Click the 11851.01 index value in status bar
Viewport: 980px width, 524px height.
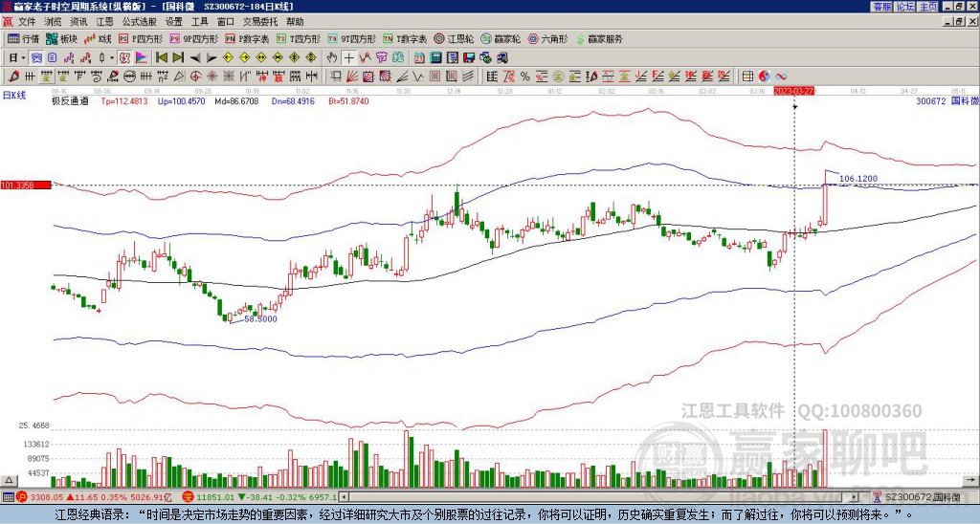pyautogui.click(x=215, y=498)
